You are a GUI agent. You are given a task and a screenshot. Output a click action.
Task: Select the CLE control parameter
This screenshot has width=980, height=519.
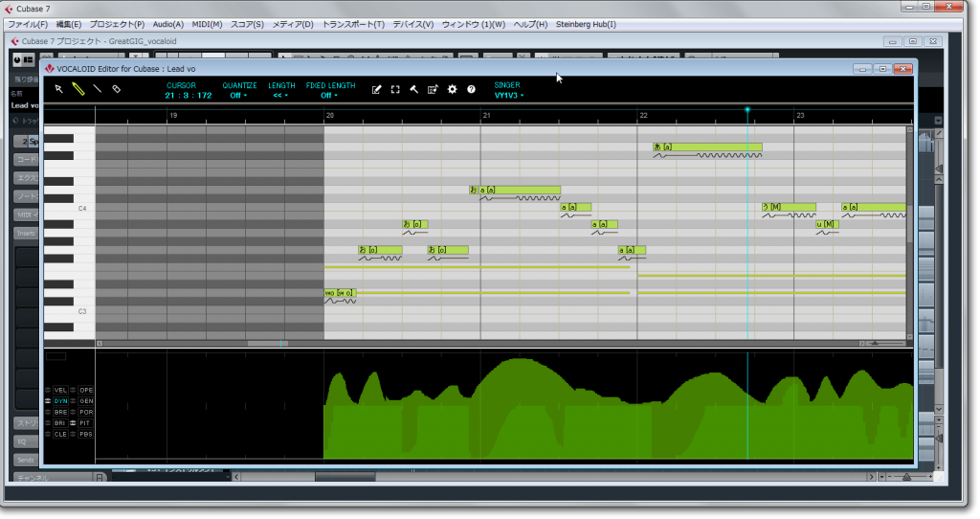60,434
